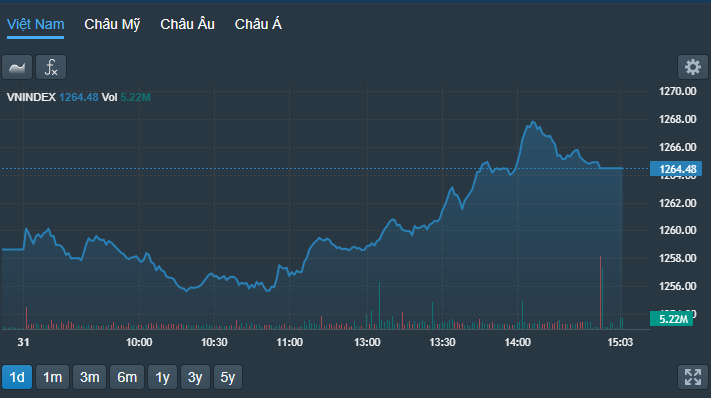Screen dimensions: 711x398
Task: Click the 14:00 time axis marker
Action: [517, 342]
